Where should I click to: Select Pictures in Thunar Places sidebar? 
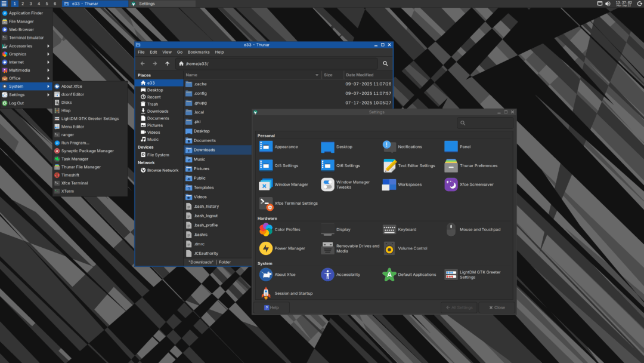pyautogui.click(x=155, y=125)
